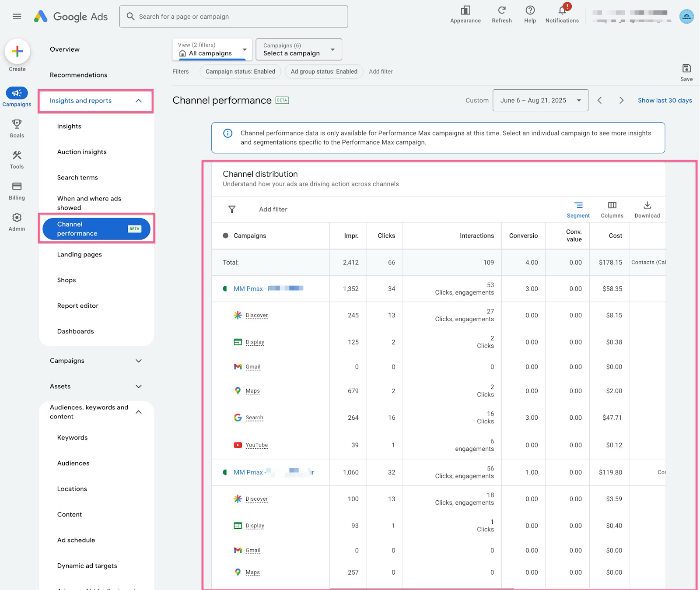The image size is (700, 590).
Task: Open the View All campaigns dropdown
Action: pyautogui.click(x=212, y=49)
